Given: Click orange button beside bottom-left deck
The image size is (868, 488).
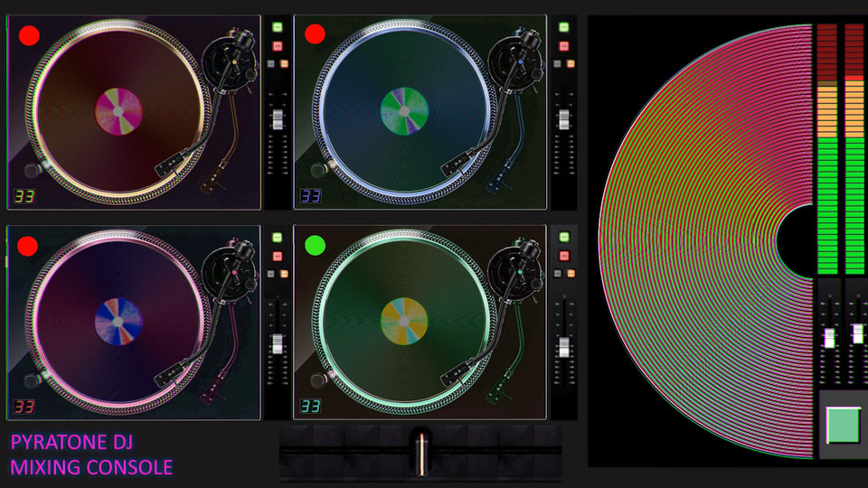Looking at the screenshot, I should click(x=284, y=274).
